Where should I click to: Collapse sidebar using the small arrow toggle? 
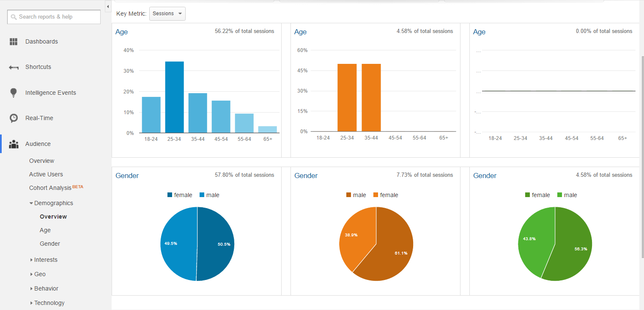pos(107,7)
